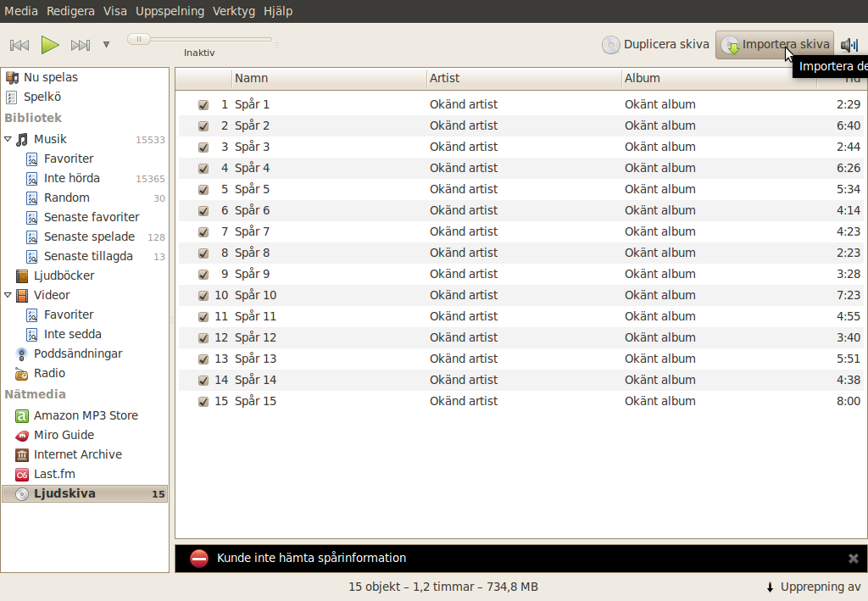
Task: Skip to next track icon
Action: pyautogui.click(x=81, y=46)
